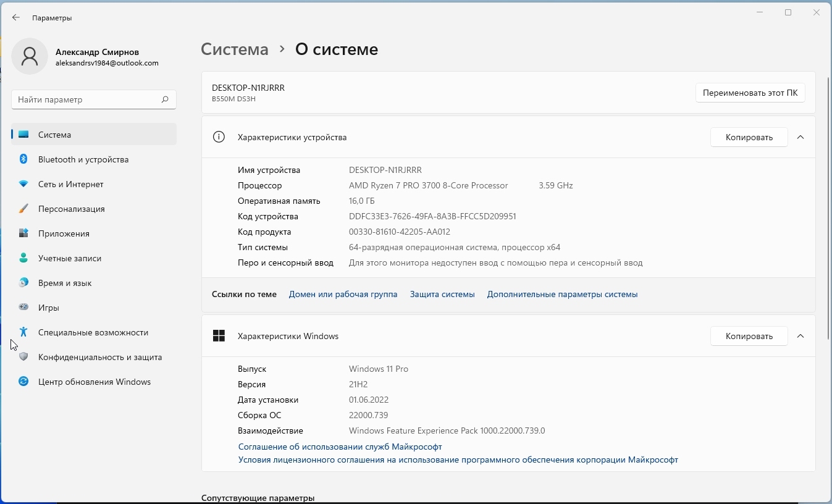
Task: Click the account name Александр Смирнов
Action: [x=97, y=52]
